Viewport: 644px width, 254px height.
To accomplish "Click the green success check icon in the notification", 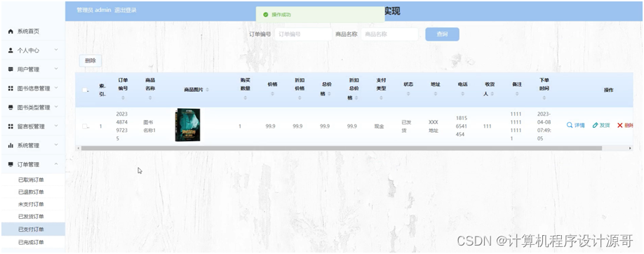I will point(266,15).
